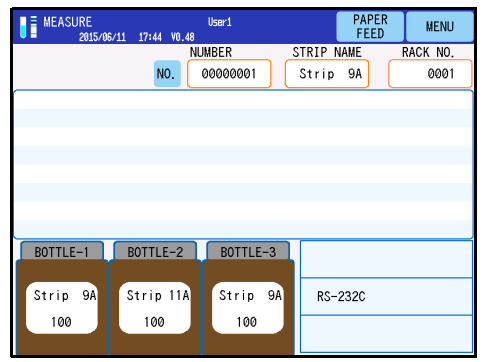Click the first row of results list
Viewport: 486px width, 362px height.
pos(243,99)
